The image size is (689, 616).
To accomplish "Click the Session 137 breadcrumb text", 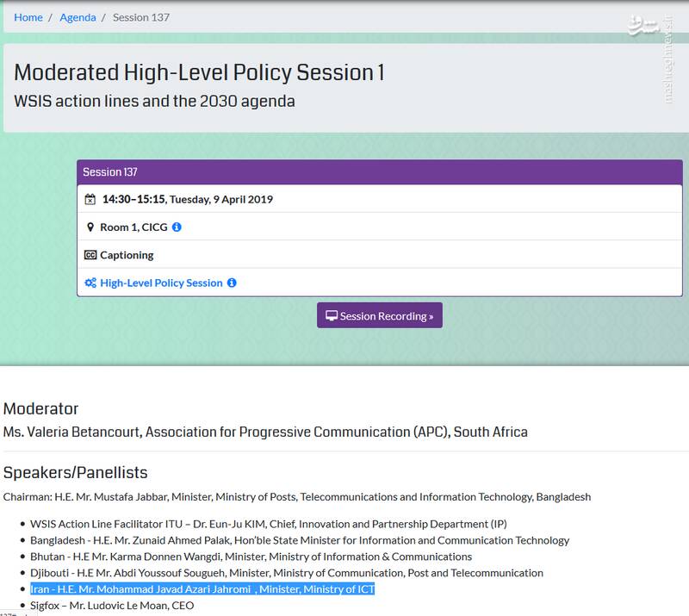I will [141, 17].
